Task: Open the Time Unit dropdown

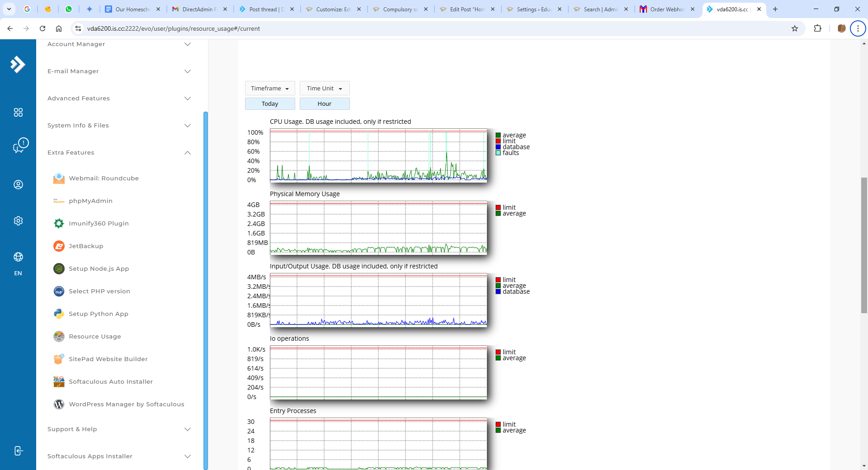Action: [325, 89]
